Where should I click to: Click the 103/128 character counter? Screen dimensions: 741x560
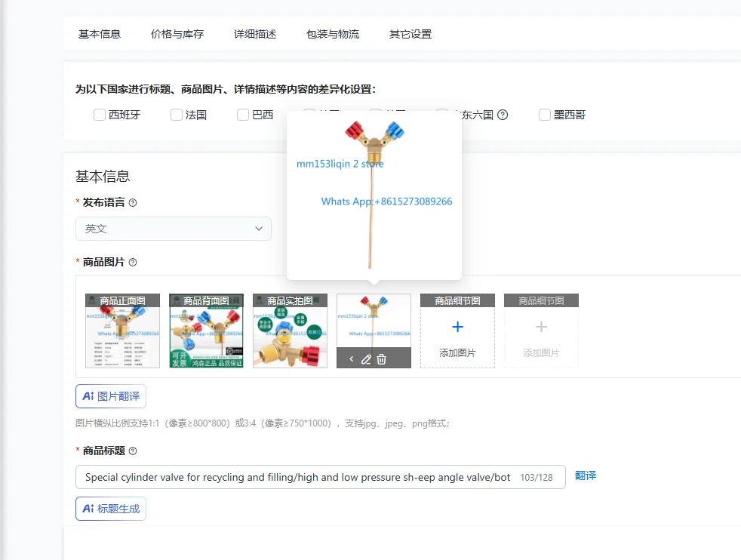pyautogui.click(x=537, y=477)
